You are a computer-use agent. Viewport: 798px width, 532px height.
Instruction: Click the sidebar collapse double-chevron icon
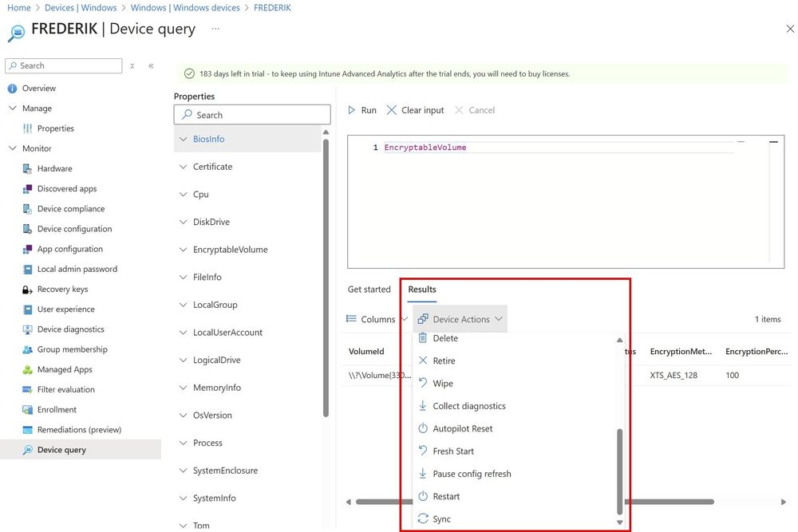pyautogui.click(x=151, y=66)
